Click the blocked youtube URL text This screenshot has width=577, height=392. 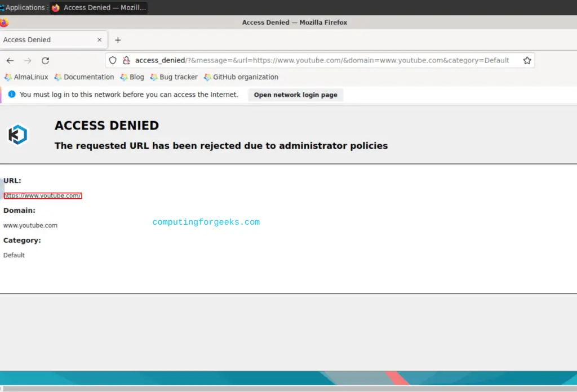pos(43,195)
